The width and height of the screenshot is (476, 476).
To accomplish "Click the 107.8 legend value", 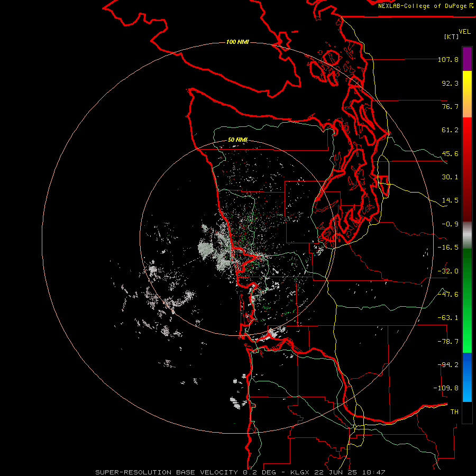I will coord(448,59).
